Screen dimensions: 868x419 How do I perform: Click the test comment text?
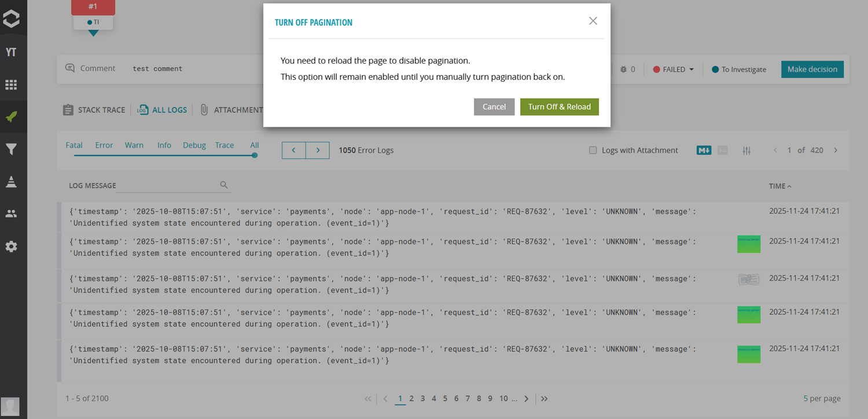point(157,69)
